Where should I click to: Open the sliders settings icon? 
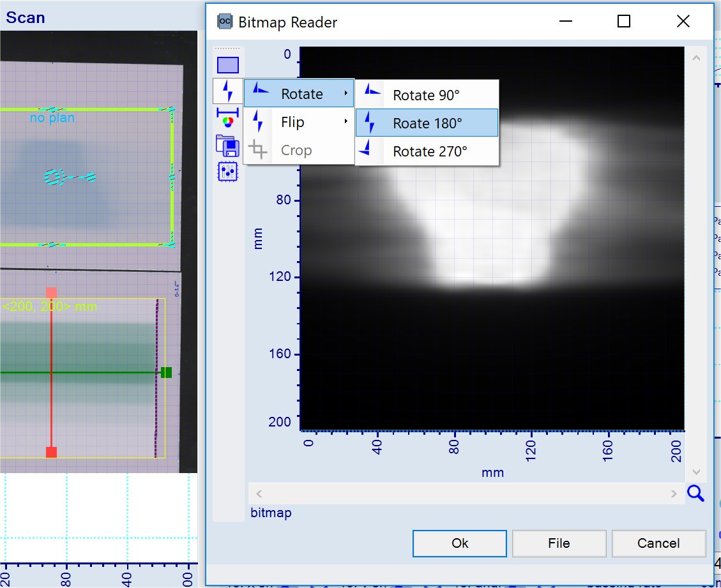click(228, 172)
